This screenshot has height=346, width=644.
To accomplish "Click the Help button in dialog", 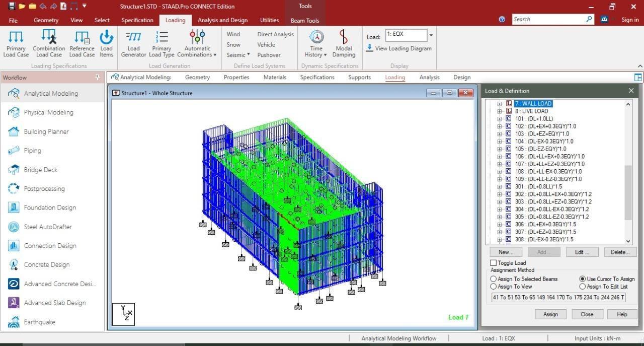I will click(x=622, y=314).
